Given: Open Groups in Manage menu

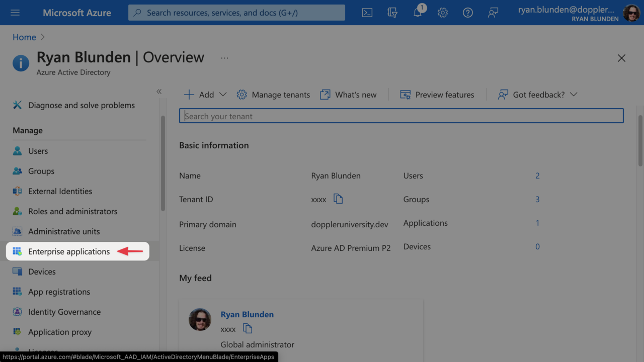Looking at the screenshot, I should click(41, 171).
